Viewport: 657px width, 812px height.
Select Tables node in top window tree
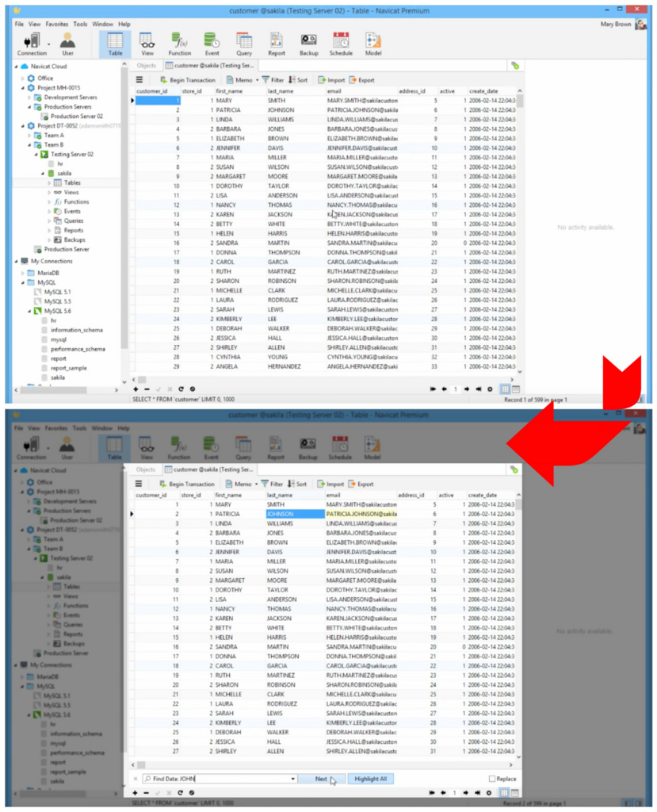(72, 183)
